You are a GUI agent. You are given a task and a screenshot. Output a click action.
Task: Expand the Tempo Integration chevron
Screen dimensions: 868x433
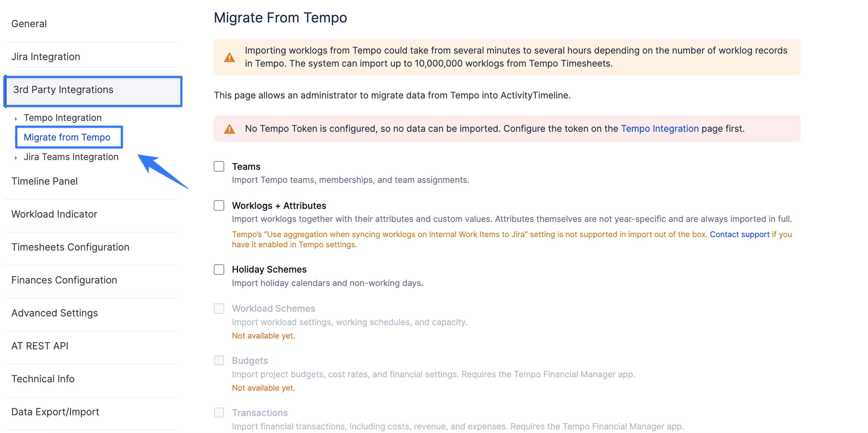tap(16, 118)
